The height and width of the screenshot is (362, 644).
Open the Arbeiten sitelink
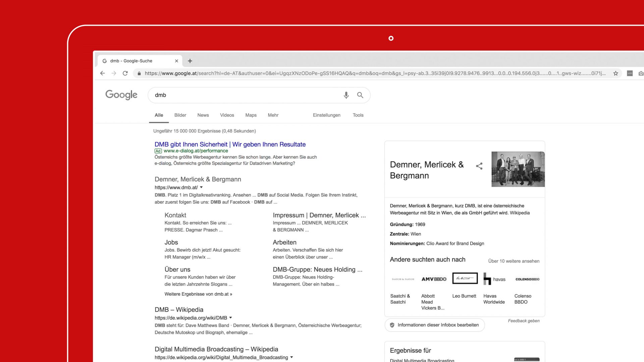tap(284, 242)
